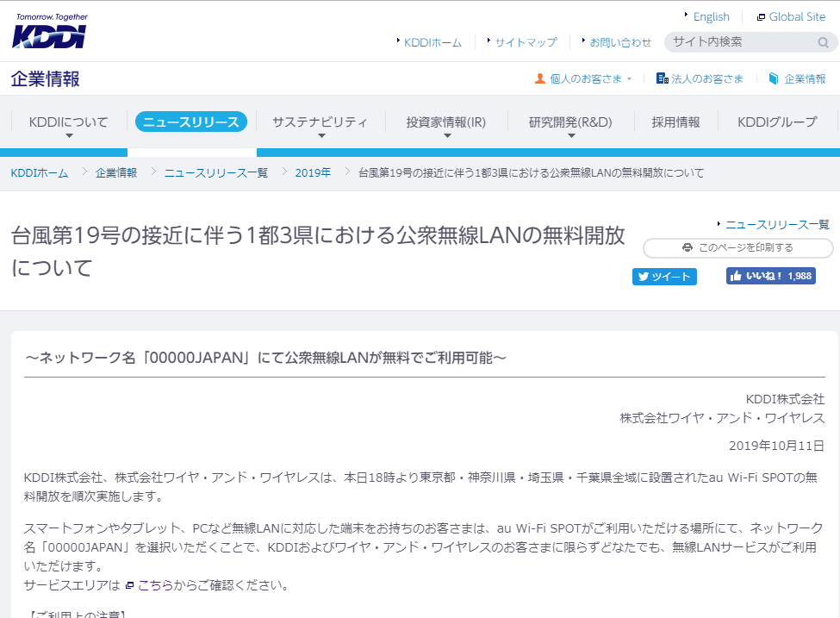Screen dimensions: 840x618
Task: Click the building icon for 法人のお客さま
Action: (x=662, y=78)
